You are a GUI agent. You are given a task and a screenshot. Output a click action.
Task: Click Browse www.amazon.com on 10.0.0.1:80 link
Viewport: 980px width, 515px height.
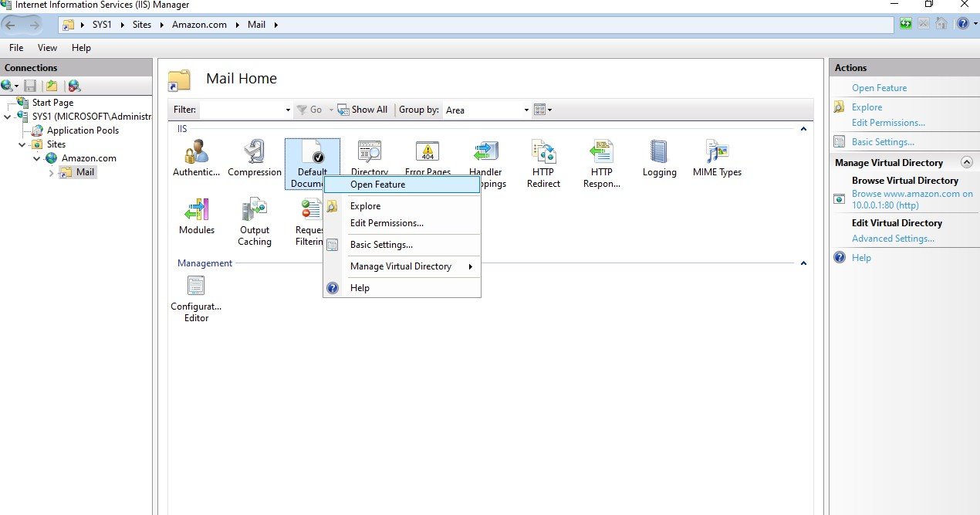912,200
